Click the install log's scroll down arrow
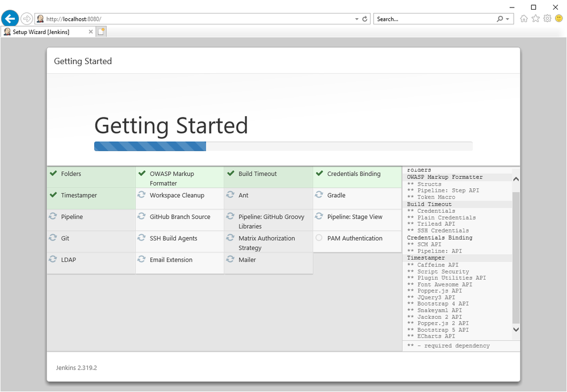This screenshot has height=392, width=567. tap(516, 329)
